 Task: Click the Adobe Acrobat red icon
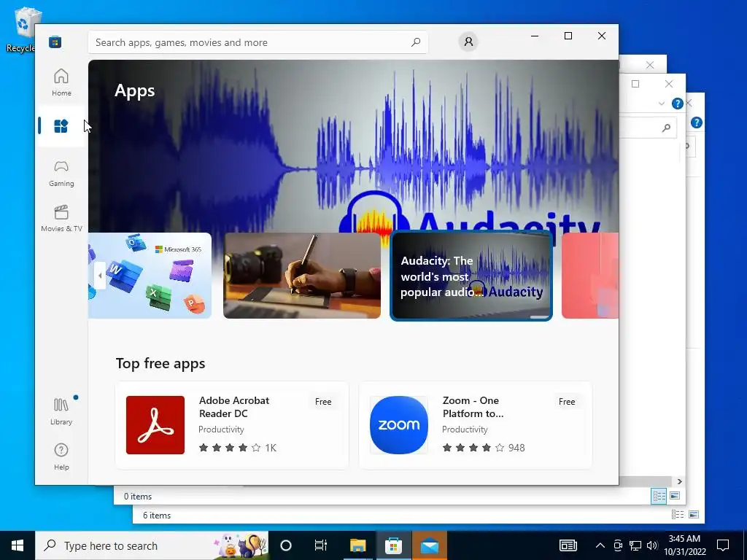coord(155,425)
